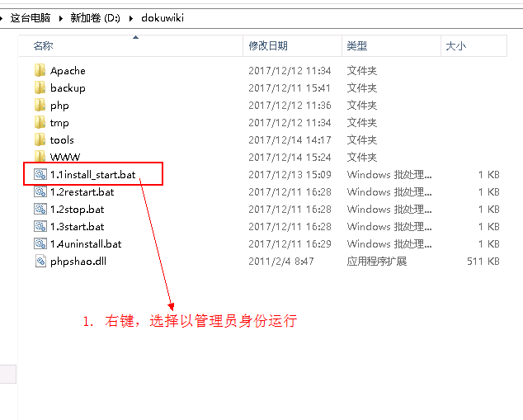This screenshot has height=420, width=523.
Task: Select the tmp folder name
Action: click(59, 123)
